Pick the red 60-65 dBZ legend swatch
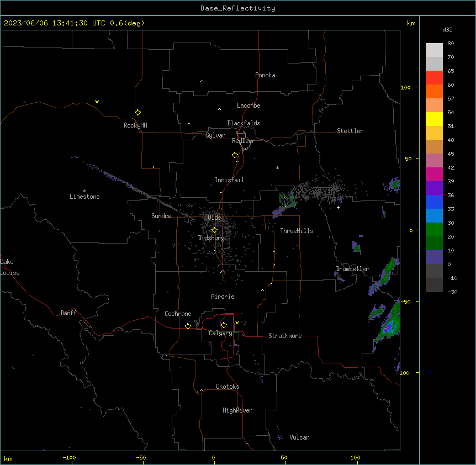Viewport: 476px width, 465px height. (x=434, y=77)
